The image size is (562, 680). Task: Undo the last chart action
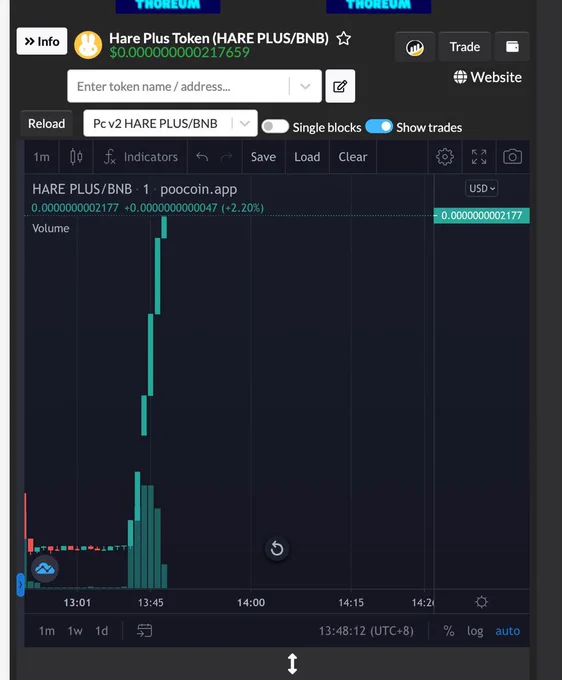[202, 157]
